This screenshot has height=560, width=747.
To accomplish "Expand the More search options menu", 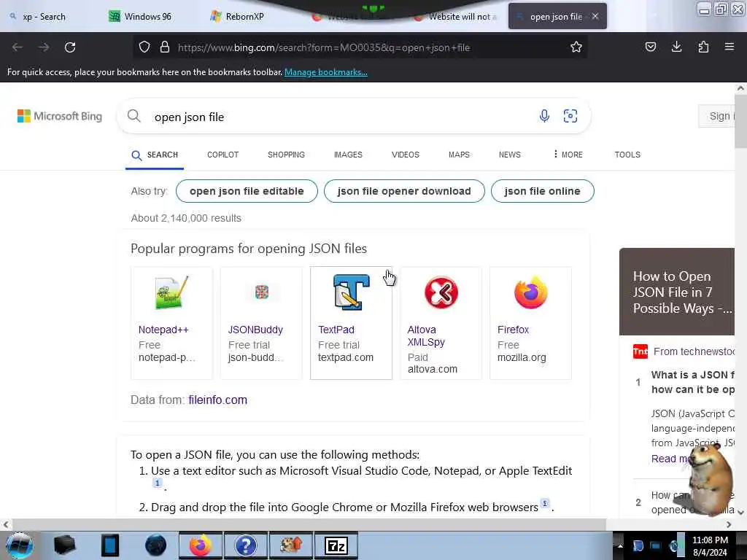I will pyautogui.click(x=568, y=155).
